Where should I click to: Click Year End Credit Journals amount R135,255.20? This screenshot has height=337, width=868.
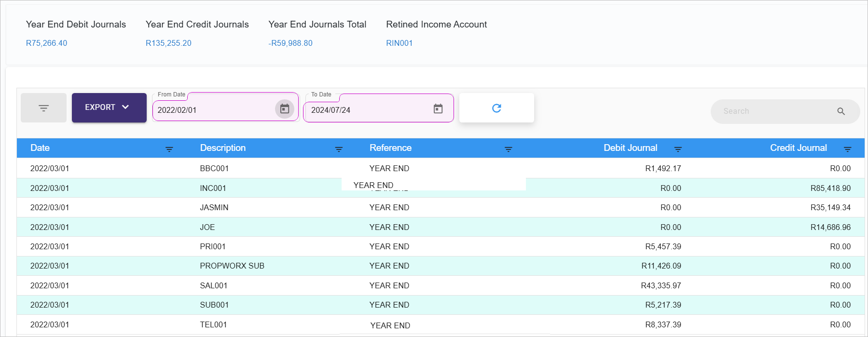pos(168,43)
